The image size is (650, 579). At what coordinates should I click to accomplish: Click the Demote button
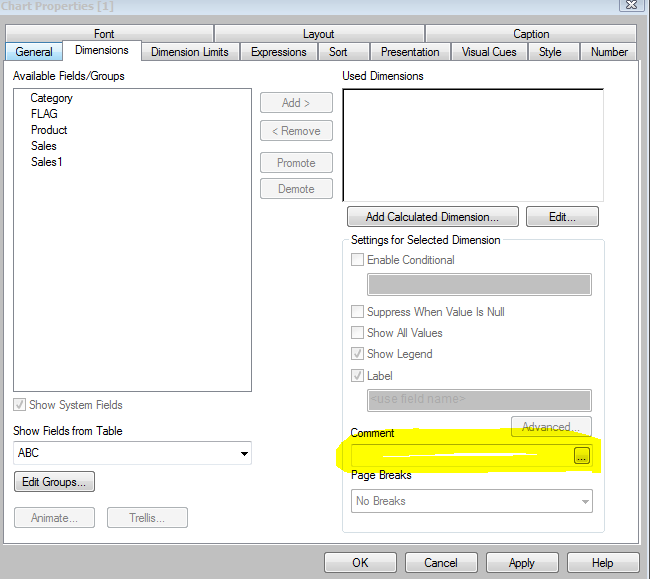click(x=296, y=189)
